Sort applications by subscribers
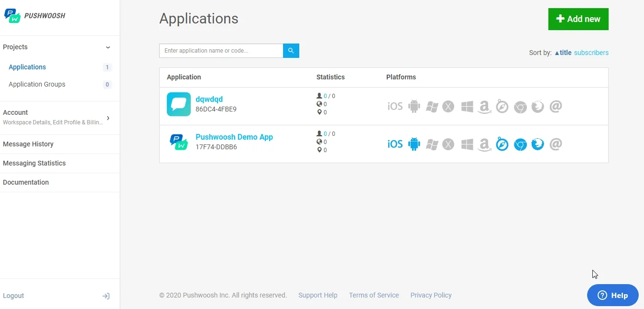This screenshot has height=309, width=644. 591,53
